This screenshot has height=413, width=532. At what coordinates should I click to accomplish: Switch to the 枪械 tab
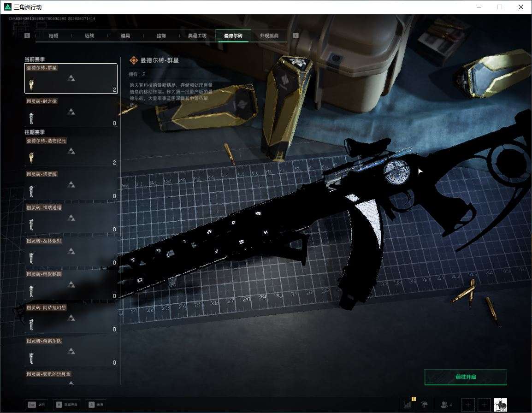coord(53,35)
